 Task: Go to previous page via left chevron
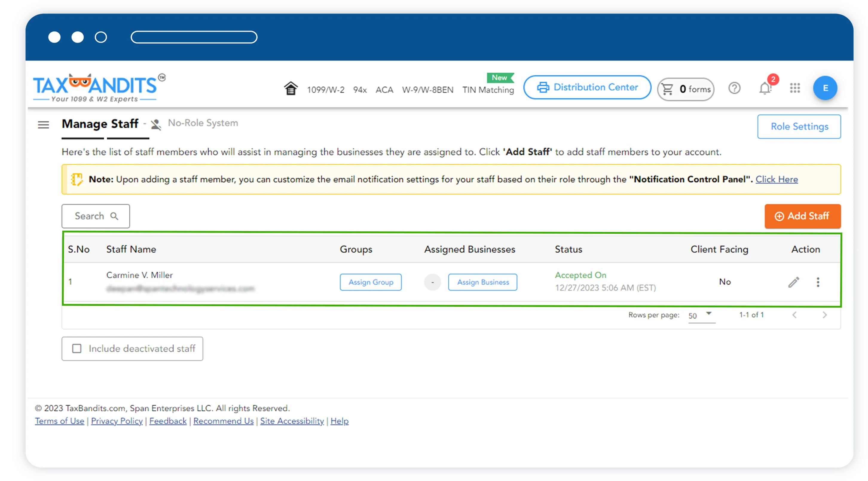pos(794,315)
